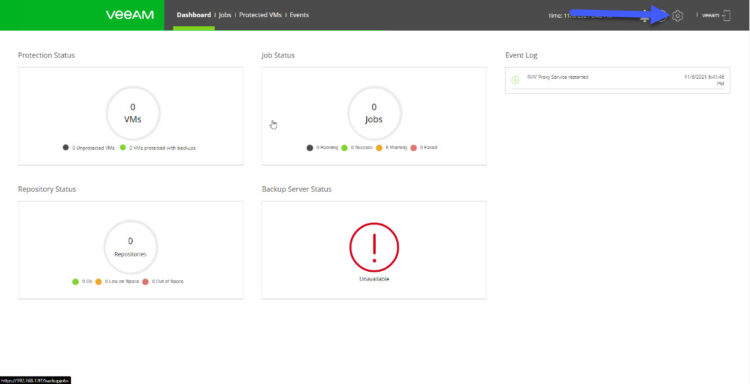Select the Unprotected VMs legend entry
The image size is (750, 384).
click(88, 148)
